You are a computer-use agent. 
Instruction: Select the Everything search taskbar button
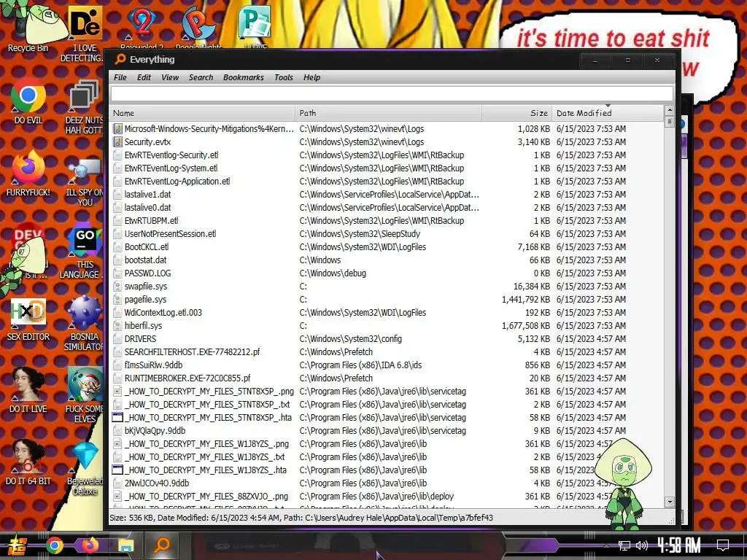pos(162,545)
